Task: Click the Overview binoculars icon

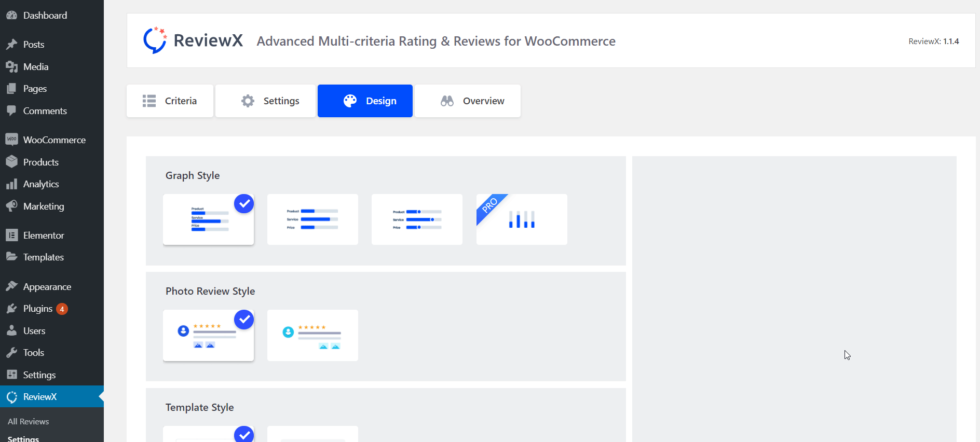Action: [447, 101]
